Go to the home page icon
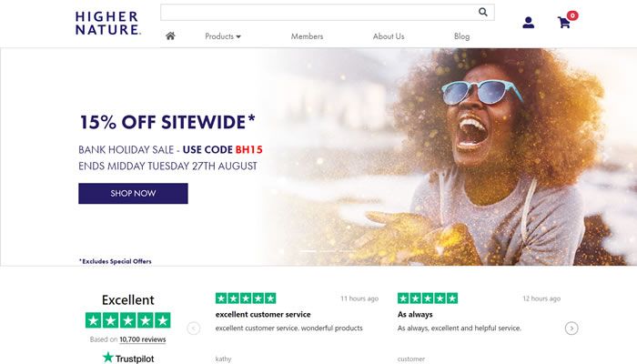This screenshot has height=364, width=637. [x=170, y=36]
